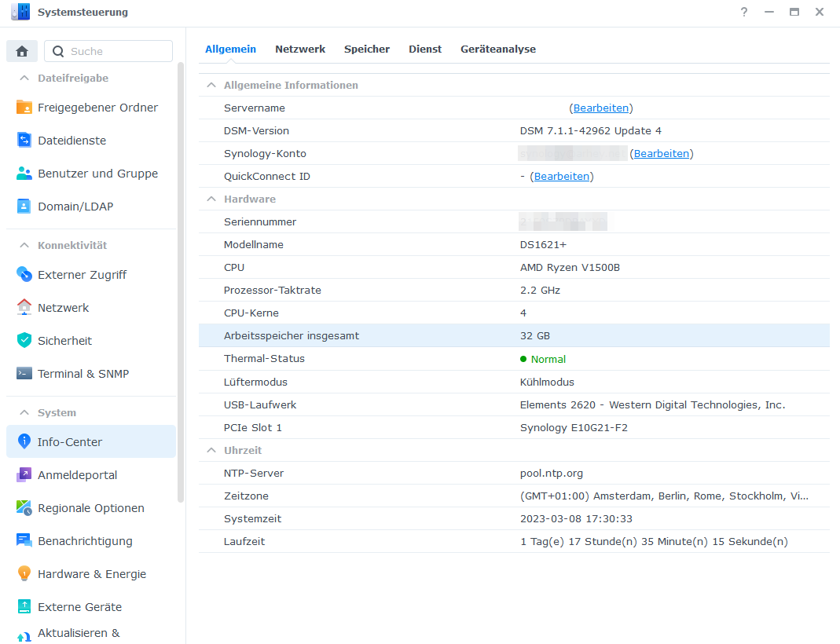The image size is (840, 644).
Task: Collapse the Dateifreigabe sidebar section
Action: pos(24,79)
